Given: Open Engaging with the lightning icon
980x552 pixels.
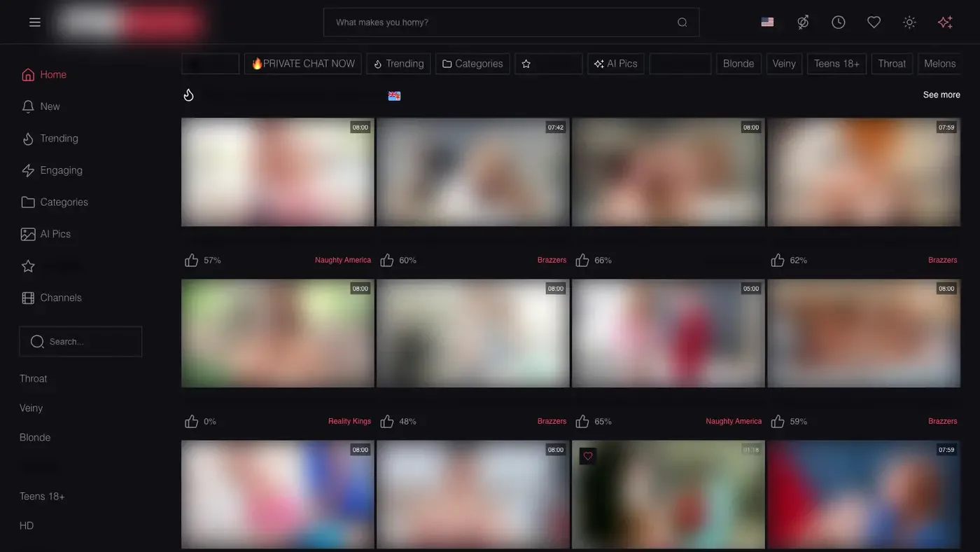Looking at the screenshot, I should [52, 170].
